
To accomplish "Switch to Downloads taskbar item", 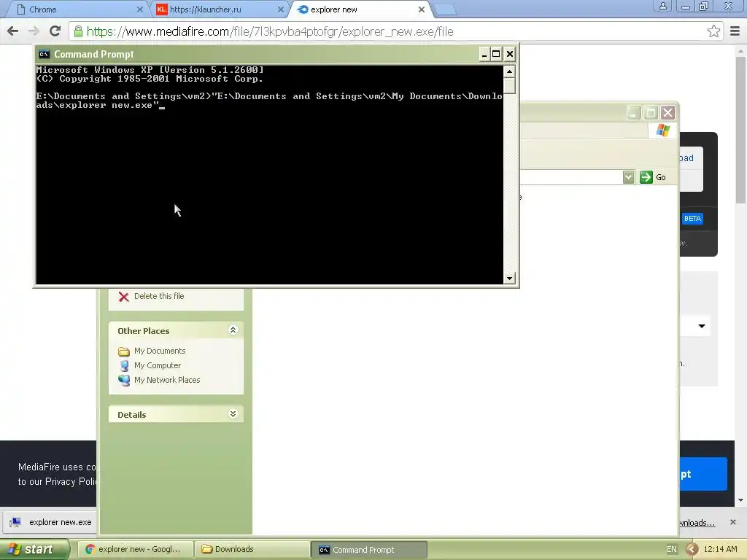I will tap(252, 550).
